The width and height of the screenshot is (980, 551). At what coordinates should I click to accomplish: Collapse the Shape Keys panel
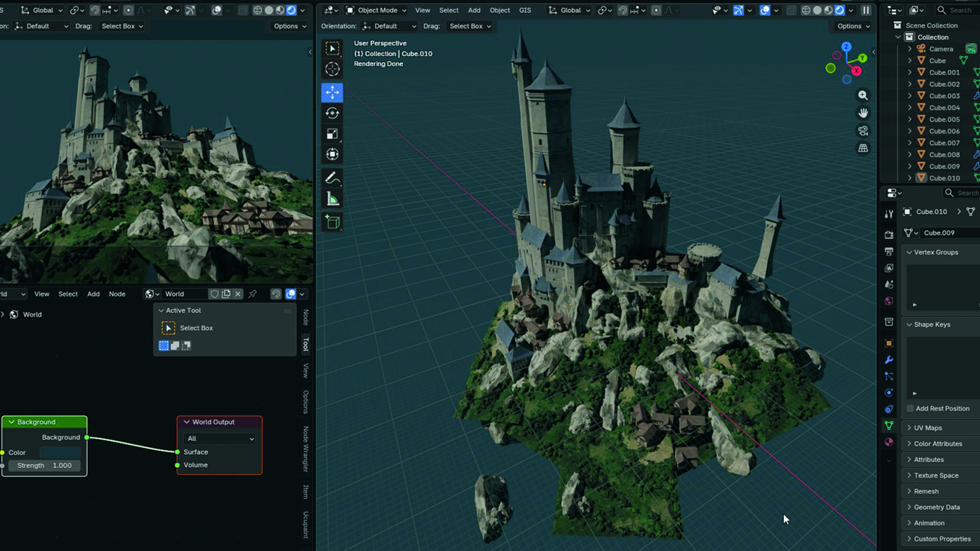coord(932,324)
